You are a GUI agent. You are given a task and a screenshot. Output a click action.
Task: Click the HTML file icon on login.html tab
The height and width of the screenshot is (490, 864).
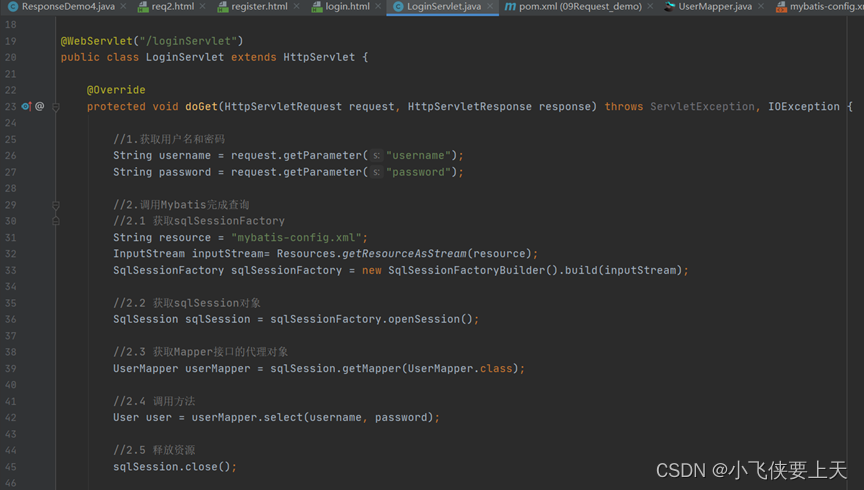click(317, 7)
